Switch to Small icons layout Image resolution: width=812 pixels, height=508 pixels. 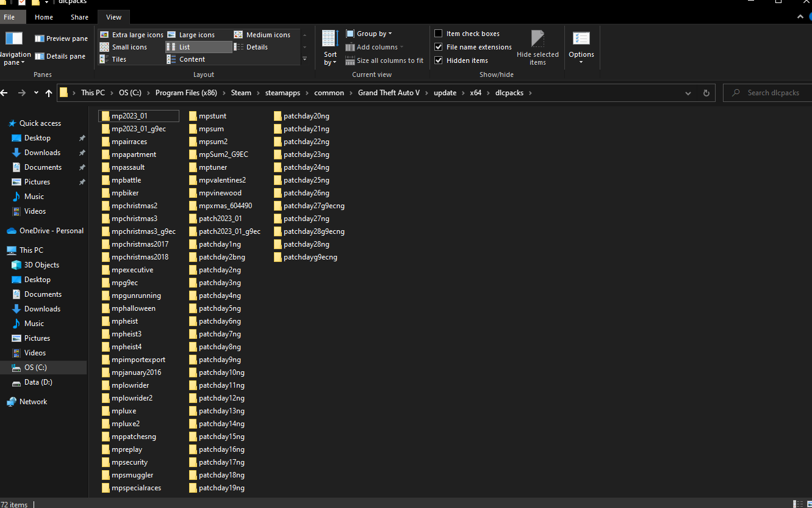(x=124, y=47)
